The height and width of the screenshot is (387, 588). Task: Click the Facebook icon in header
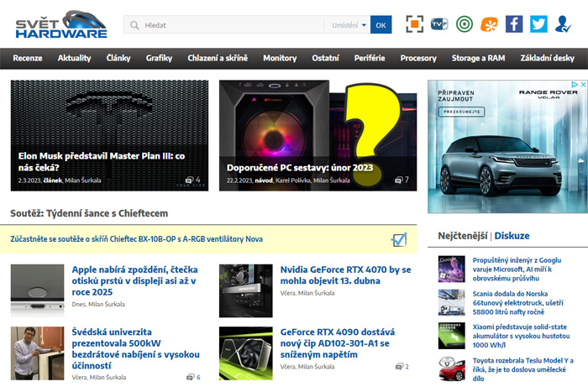513,24
